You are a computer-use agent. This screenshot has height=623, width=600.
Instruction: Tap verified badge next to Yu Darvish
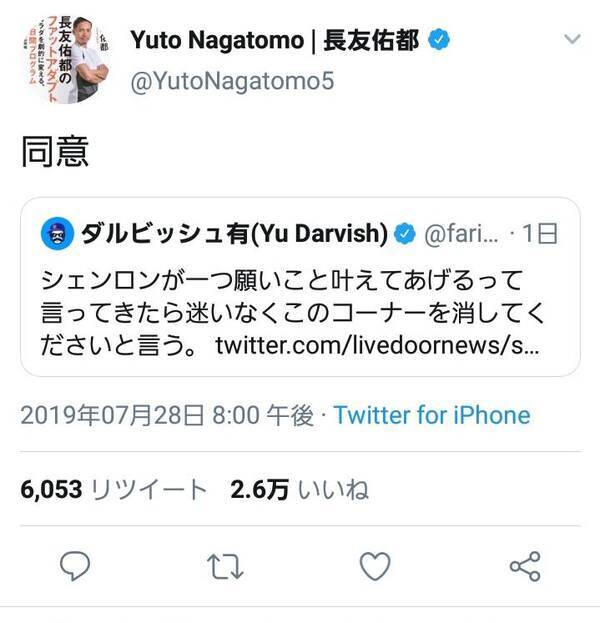pos(403,234)
